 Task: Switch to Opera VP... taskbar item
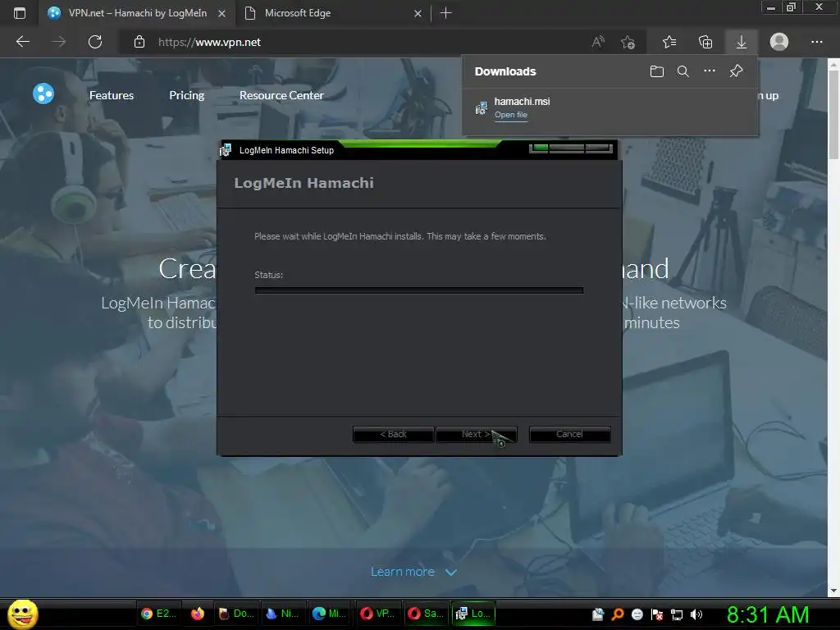click(x=377, y=614)
